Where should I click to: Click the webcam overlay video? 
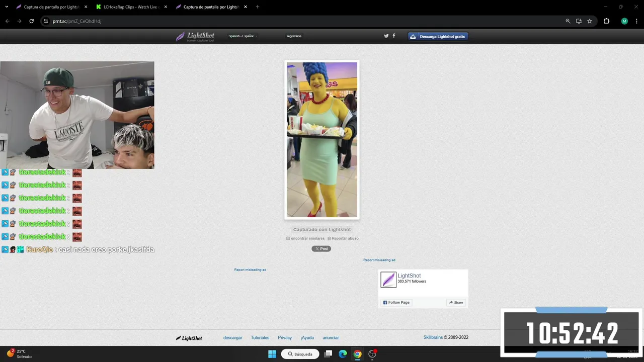pyautogui.click(x=77, y=115)
